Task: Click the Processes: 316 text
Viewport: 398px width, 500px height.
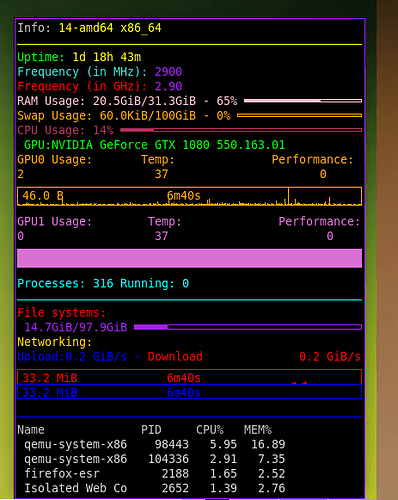Action: (65, 284)
